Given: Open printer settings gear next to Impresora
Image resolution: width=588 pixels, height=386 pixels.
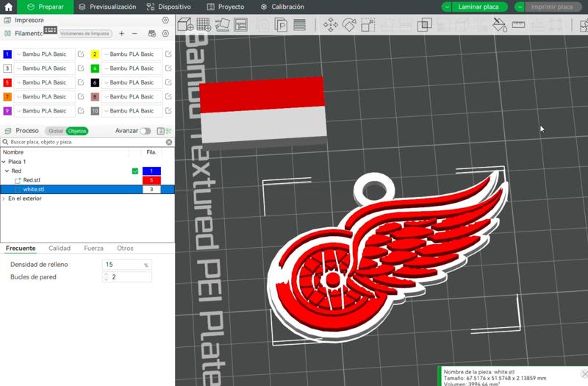Looking at the screenshot, I should coord(165,21).
